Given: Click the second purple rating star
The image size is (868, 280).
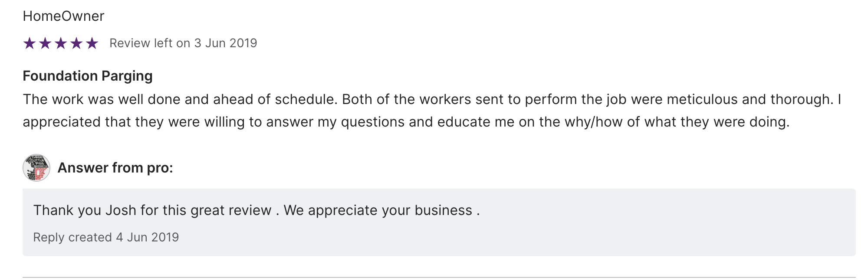Looking at the screenshot, I should click(45, 43).
